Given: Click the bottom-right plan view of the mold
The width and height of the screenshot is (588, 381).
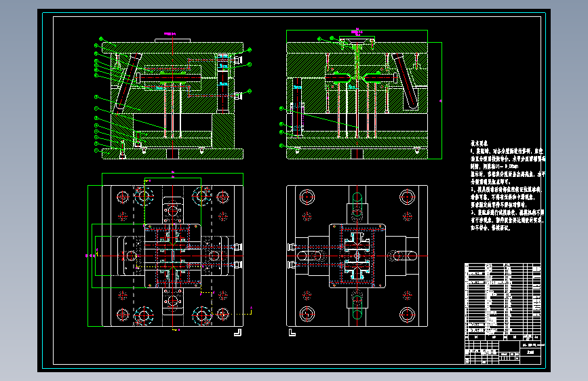Looking at the screenshot, I should click(x=357, y=256).
